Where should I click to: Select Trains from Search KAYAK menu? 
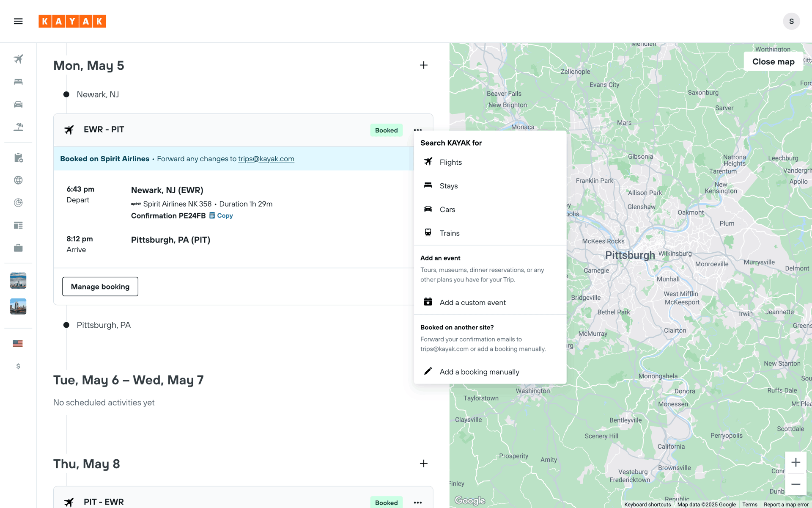pyautogui.click(x=490, y=233)
